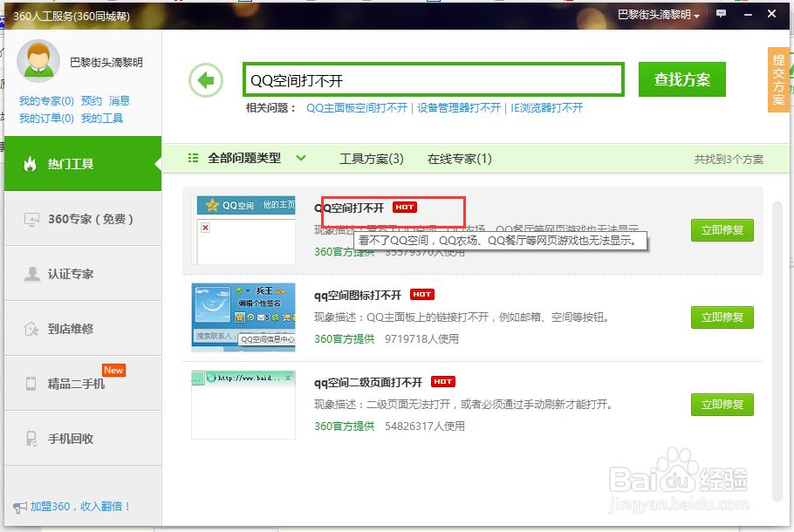Click related question QQ主面板空间打不开
This screenshot has width=794, height=532.
pyautogui.click(x=357, y=108)
